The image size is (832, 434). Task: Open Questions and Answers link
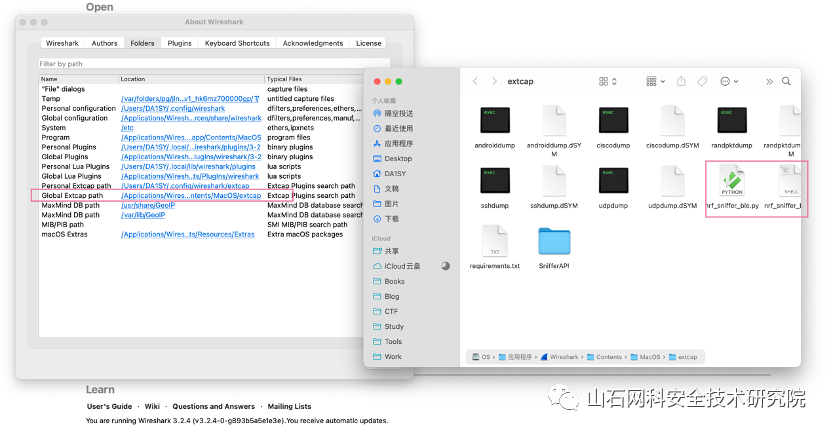tap(213, 406)
